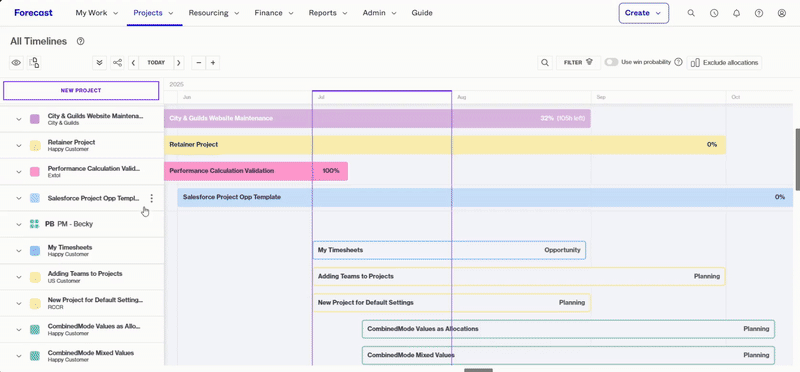Viewport: 800px width, 372px height.
Task: Expand the Retainer Project row
Action: click(x=19, y=145)
